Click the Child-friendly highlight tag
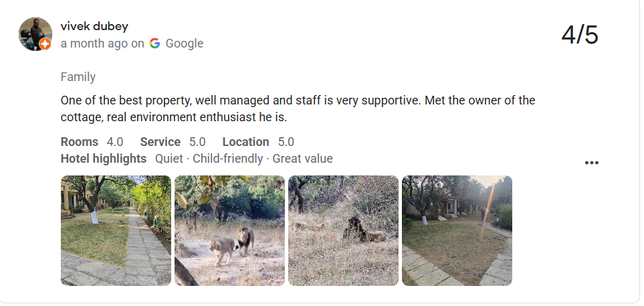Screen dimensions: 644x306 coord(227,159)
